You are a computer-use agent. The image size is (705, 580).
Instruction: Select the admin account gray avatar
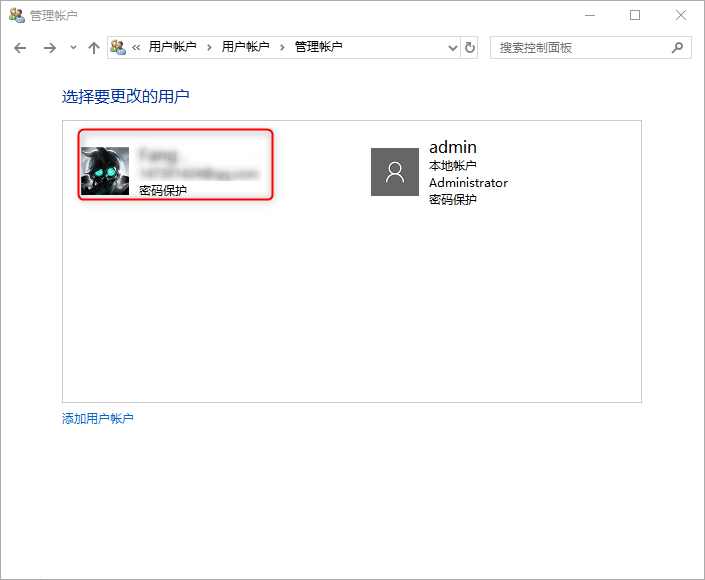395,172
